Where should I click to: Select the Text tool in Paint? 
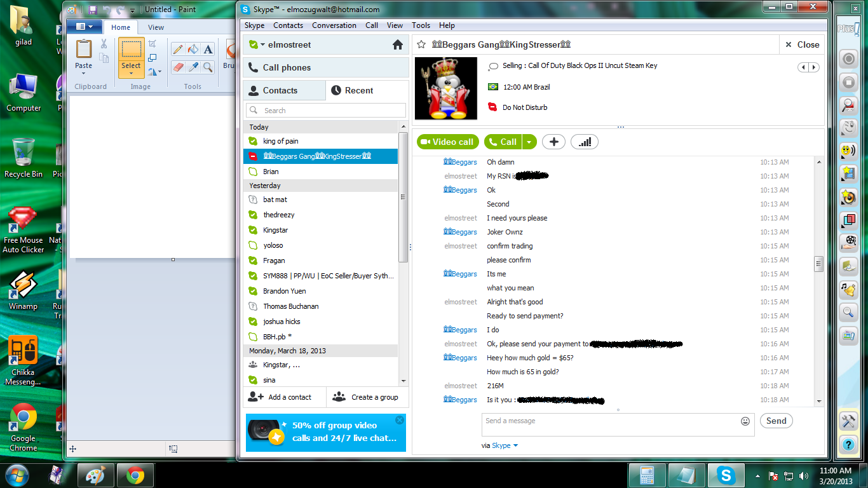click(208, 50)
